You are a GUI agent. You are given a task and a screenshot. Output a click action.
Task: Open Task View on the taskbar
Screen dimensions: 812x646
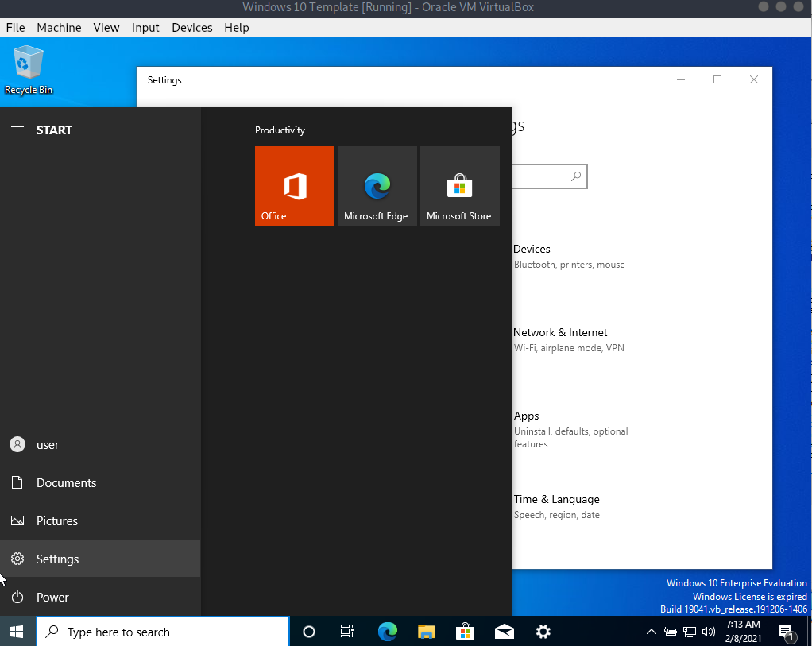347,632
